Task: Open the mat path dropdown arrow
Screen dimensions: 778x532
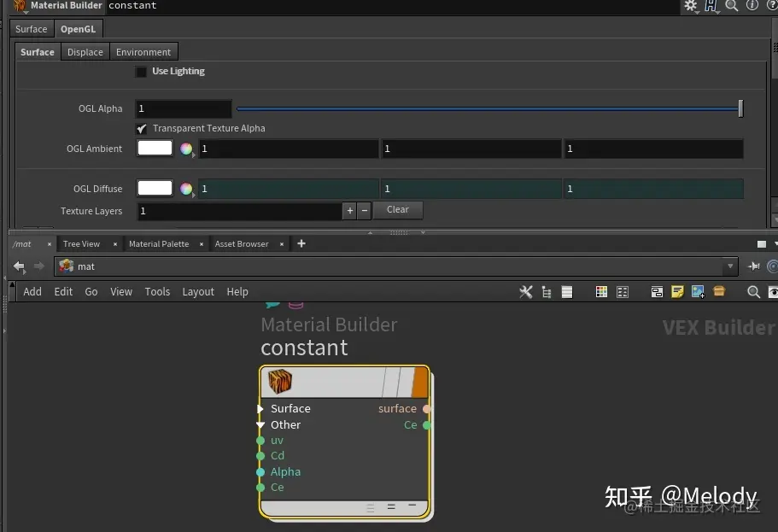Action: click(x=730, y=266)
